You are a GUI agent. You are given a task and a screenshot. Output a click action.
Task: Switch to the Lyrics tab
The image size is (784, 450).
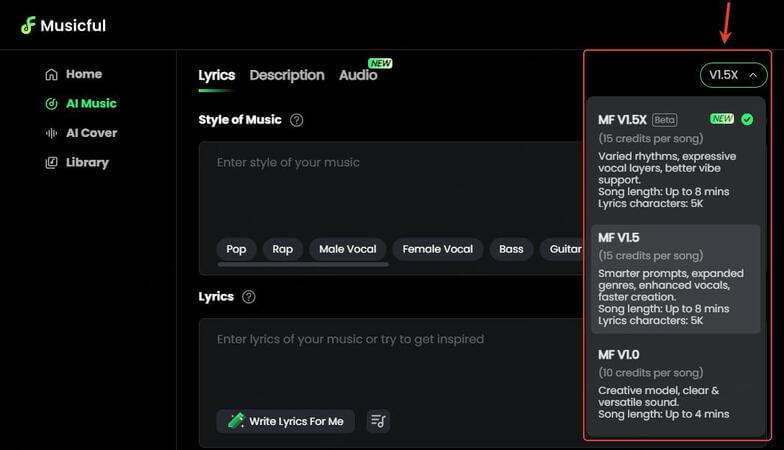(216, 76)
